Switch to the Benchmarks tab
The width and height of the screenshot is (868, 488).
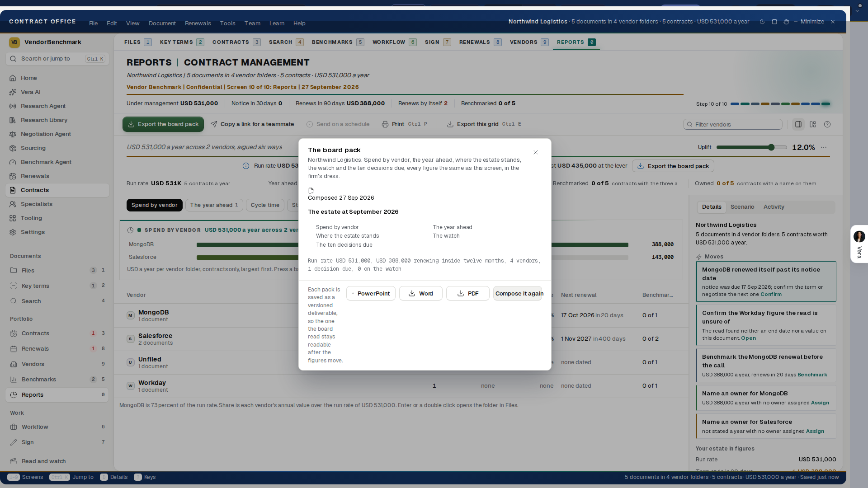coord(338,42)
